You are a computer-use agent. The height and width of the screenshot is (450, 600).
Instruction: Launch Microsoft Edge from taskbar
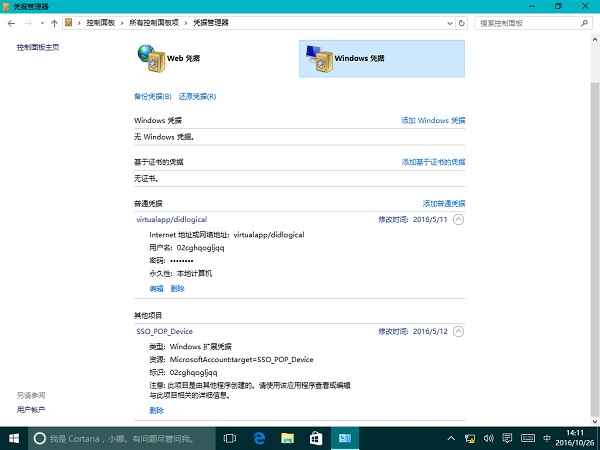point(259,439)
